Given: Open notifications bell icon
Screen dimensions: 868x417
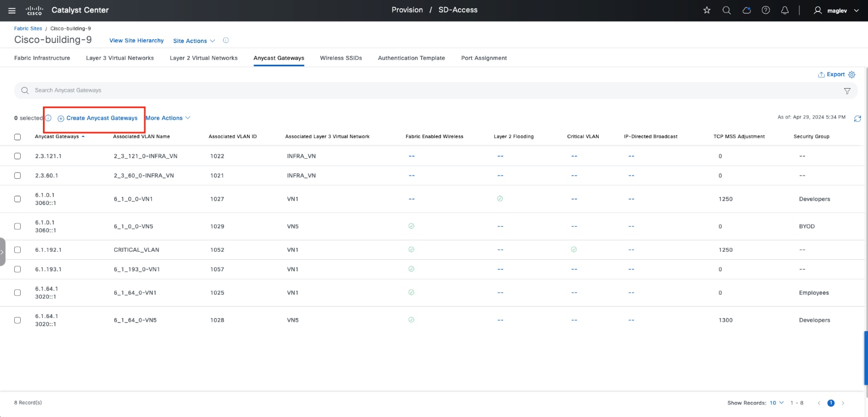Looking at the screenshot, I should (x=785, y=10).
